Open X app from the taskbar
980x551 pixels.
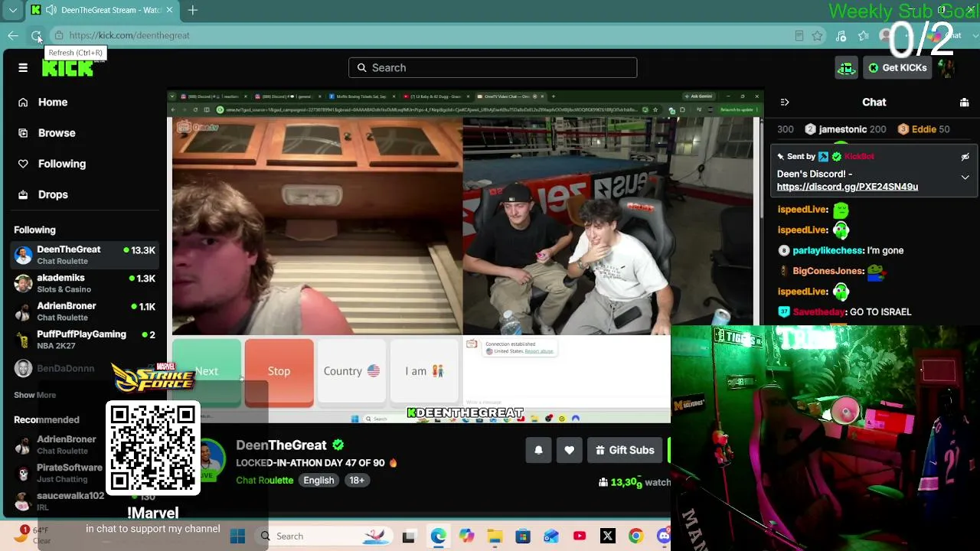point(608,536)
